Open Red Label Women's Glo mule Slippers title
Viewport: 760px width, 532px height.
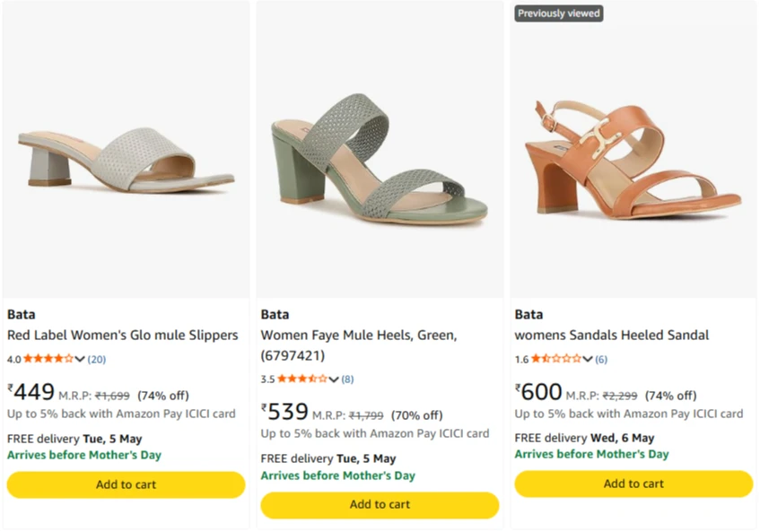123,335
